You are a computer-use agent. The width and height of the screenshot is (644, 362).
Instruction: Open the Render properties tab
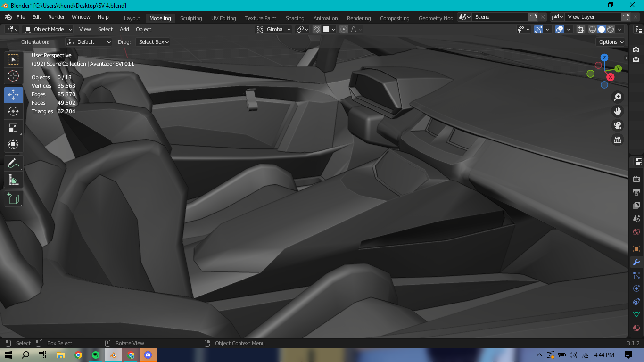(636, 179)
